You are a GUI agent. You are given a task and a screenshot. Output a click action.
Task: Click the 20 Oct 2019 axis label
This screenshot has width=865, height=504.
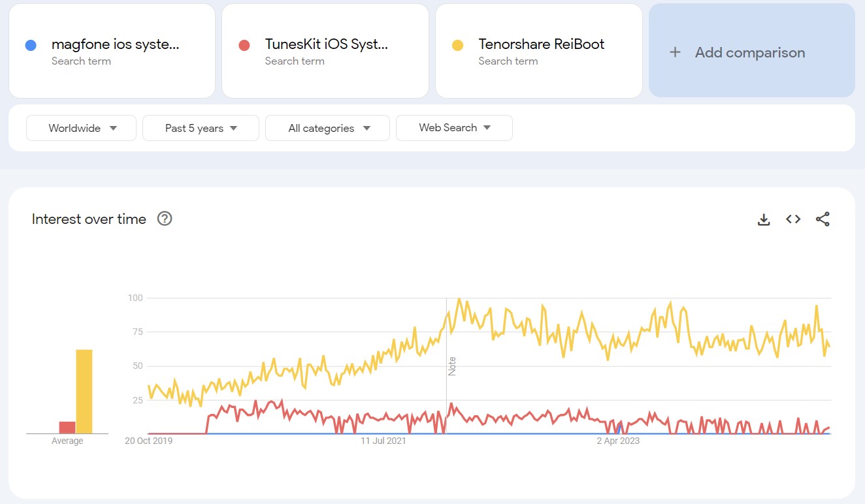coord(148,441)
